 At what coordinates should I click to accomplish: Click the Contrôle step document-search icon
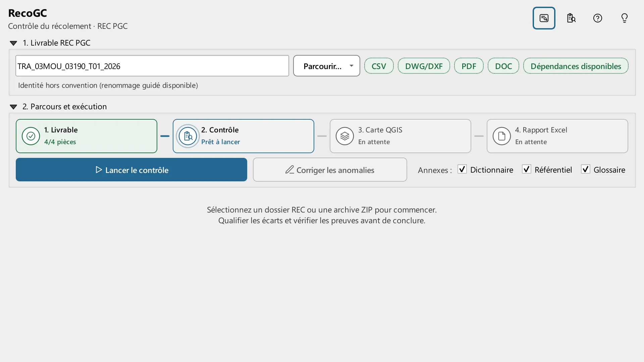pos(187,136)
